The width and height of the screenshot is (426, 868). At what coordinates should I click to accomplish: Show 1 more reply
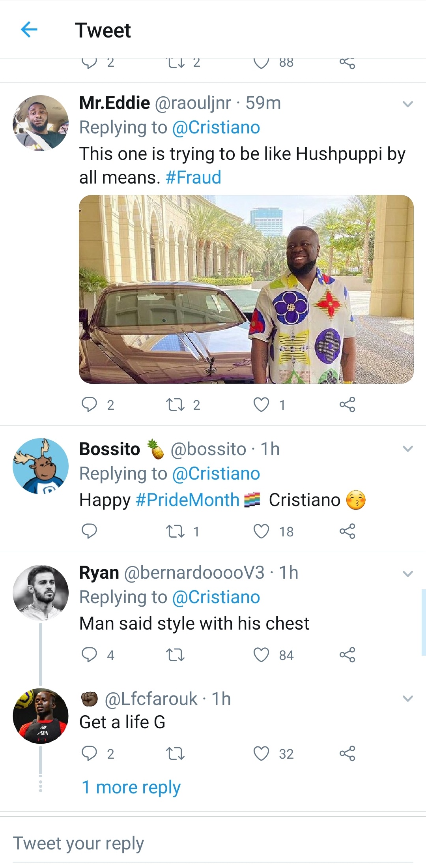click(131, 787)
